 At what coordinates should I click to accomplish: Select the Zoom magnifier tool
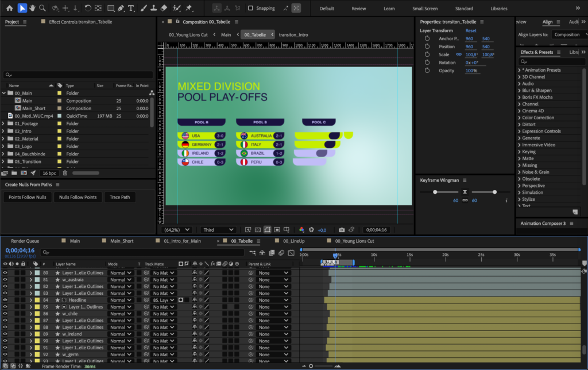[42, 8]
